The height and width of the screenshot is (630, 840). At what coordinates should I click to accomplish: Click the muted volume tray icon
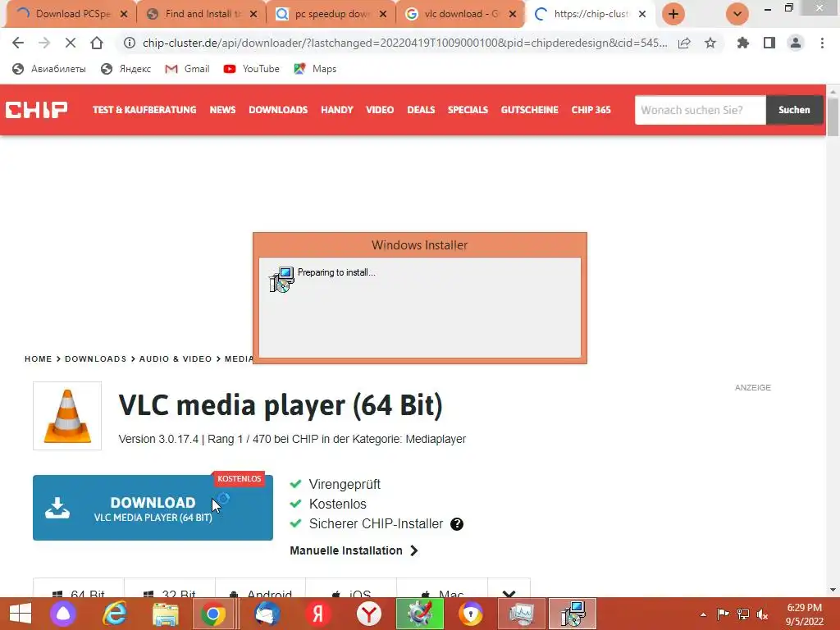pos(762,614)
